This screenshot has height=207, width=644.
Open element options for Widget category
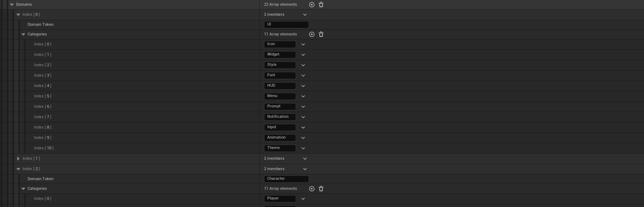point(303,55)
